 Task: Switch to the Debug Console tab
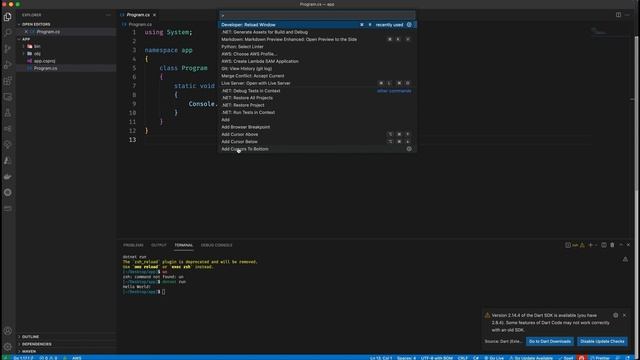[216, 245]
